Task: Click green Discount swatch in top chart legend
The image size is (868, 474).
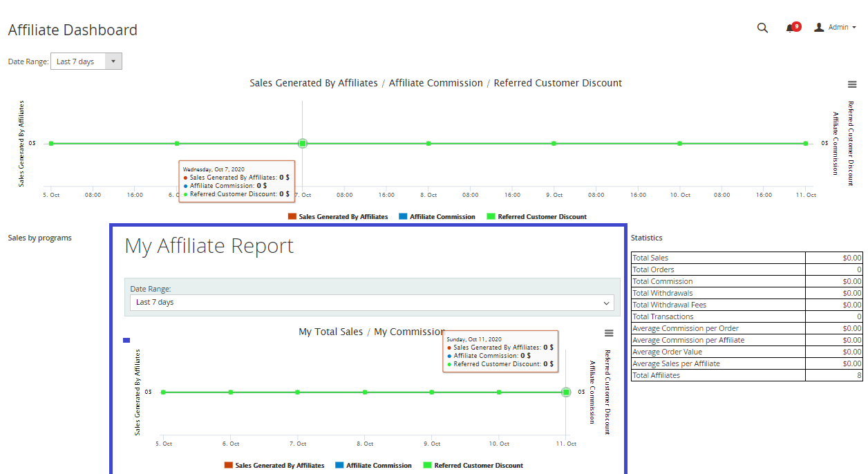Action: pos(491,217)
